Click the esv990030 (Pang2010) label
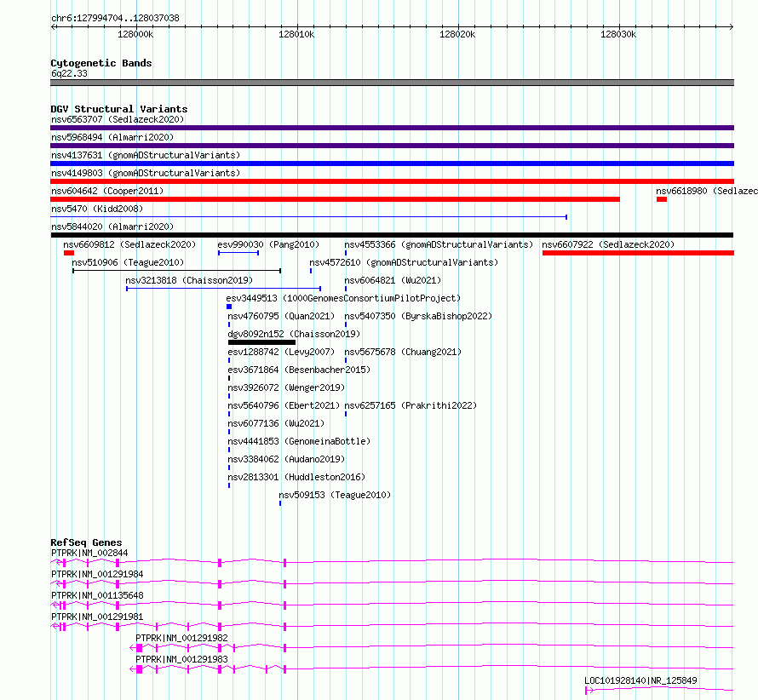The width and height of the screenshot is (758, 700). 268,244
